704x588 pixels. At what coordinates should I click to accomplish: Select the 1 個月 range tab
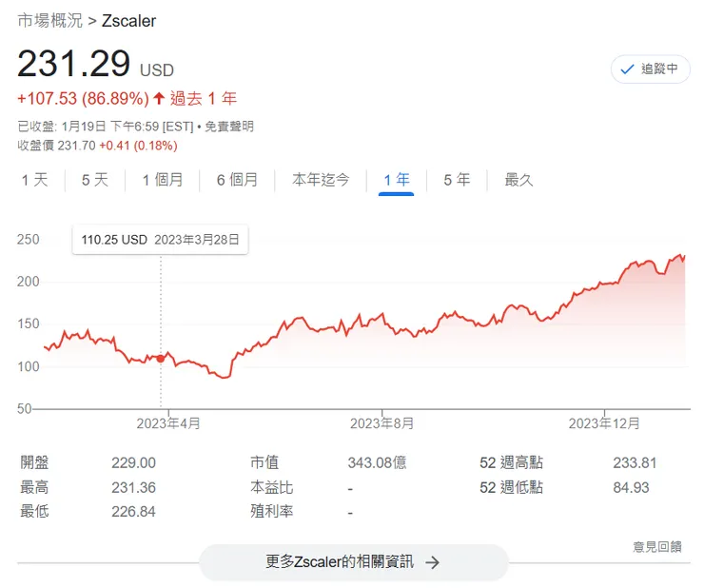(163, 180)
